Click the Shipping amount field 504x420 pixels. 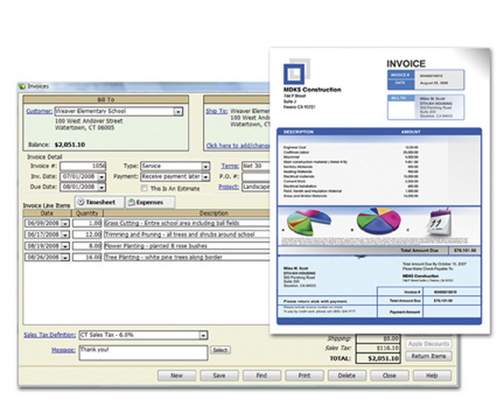click(378, 339)
